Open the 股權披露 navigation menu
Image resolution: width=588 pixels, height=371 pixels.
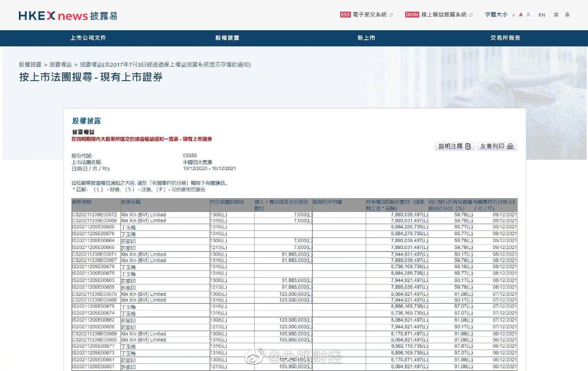pos(227,38)
